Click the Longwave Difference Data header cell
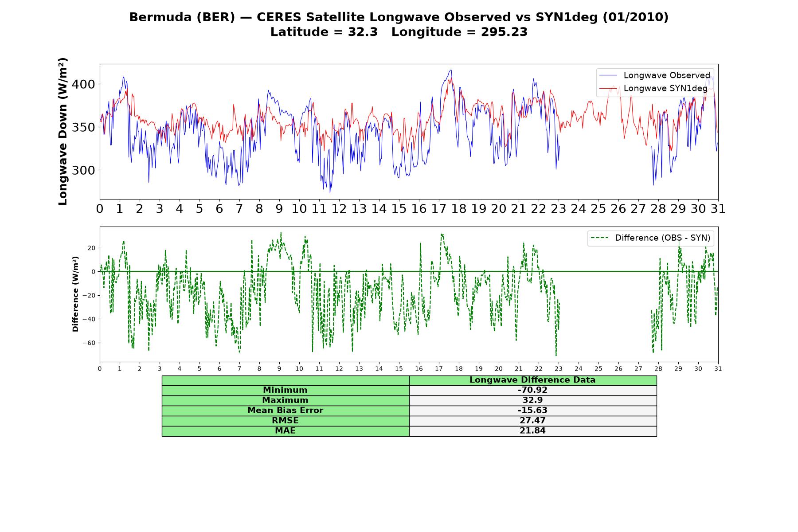Viewport: 798px width, 532px height. (532, 380)
